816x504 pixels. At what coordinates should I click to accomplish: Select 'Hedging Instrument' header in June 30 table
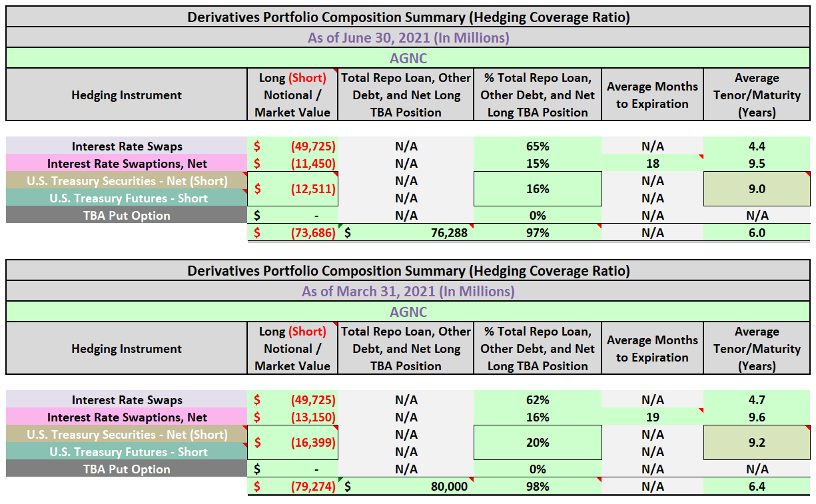pos(127,95)
